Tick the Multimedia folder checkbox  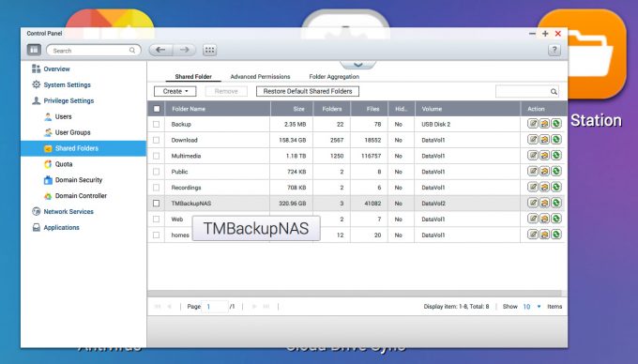click(x=157, y=156)
